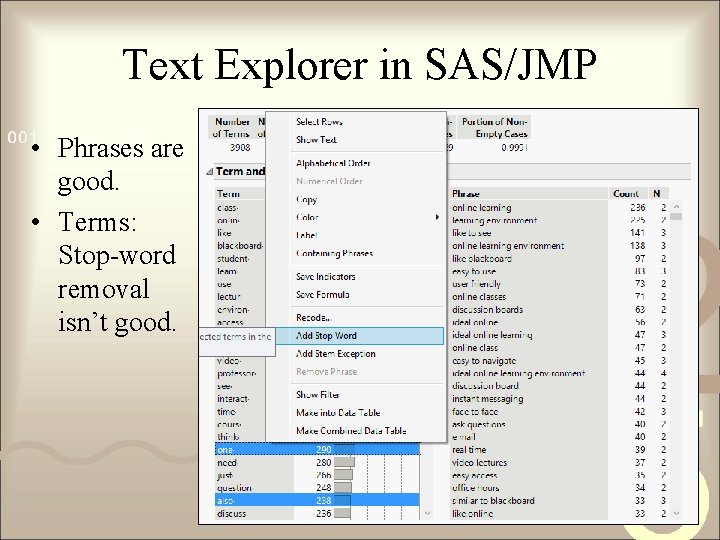Viewport: 720px width, 540px height.
Task: Select phrase 'user friendly'
Action: 476,284
